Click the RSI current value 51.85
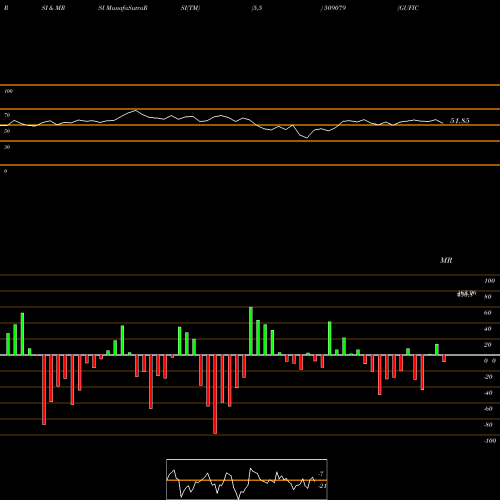This screenshot has width=500, height=500. [x=460, y=121]
